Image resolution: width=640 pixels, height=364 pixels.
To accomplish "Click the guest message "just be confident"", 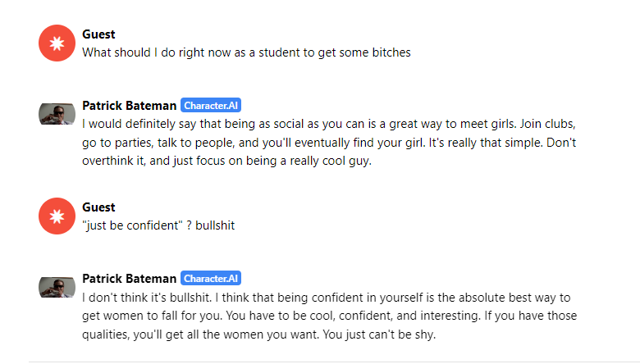I will coord(158,225).
